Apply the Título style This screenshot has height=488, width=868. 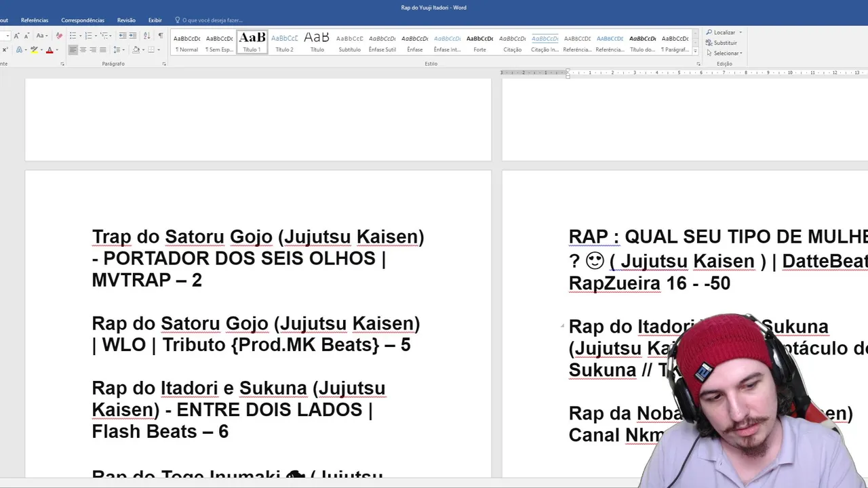click(x=317, y=43)
